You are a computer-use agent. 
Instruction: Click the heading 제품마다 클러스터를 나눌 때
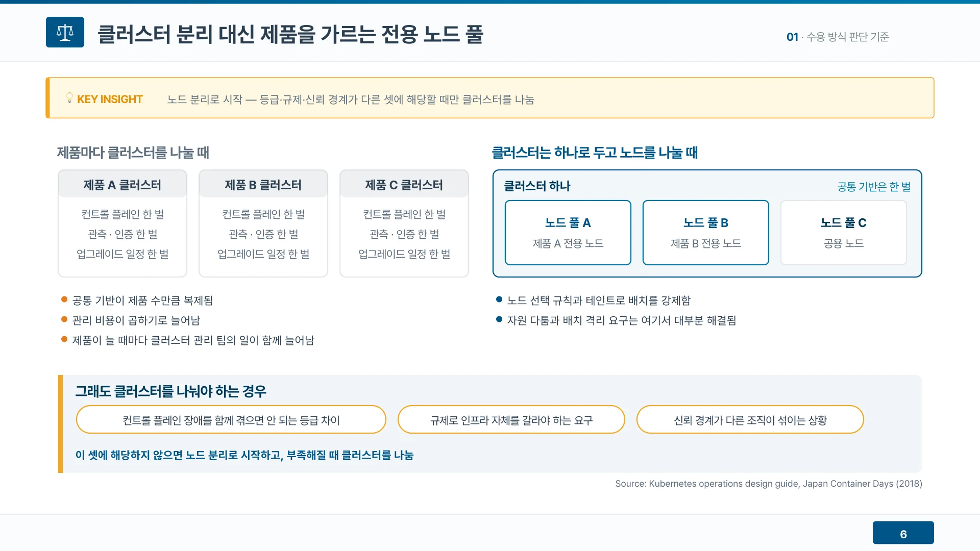[x=133, y=152]
